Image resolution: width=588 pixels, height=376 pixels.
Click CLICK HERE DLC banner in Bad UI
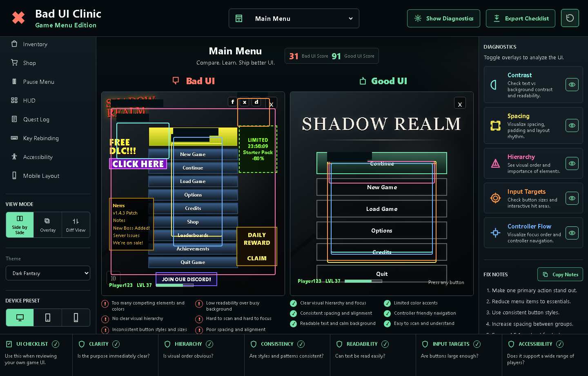coord(138,164)
